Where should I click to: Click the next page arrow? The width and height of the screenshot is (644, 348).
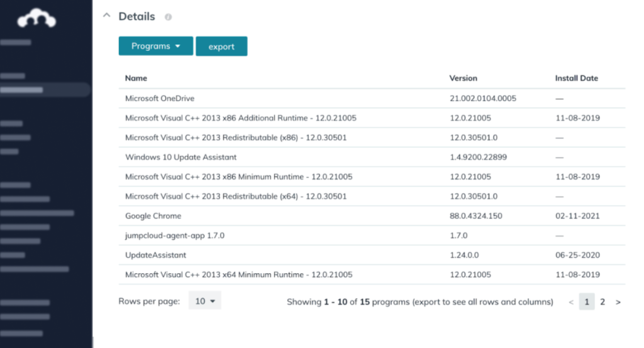618,302
